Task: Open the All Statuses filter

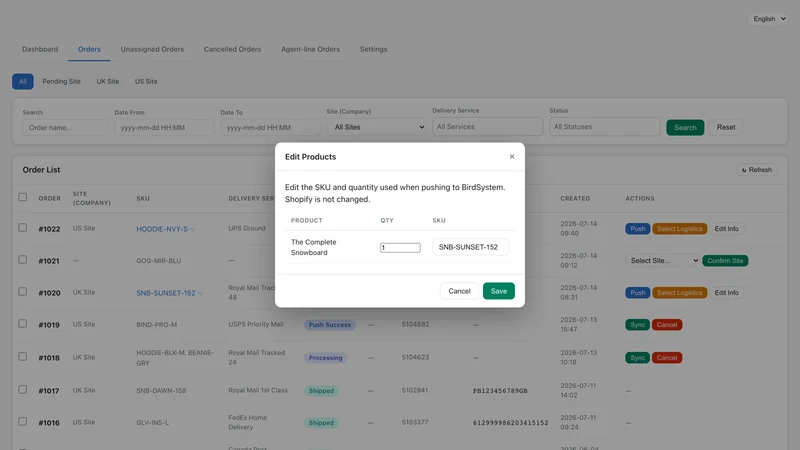Action: pos(604,127)
